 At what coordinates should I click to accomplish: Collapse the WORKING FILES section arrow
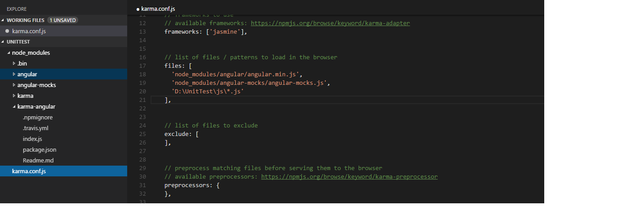[4, 20]
